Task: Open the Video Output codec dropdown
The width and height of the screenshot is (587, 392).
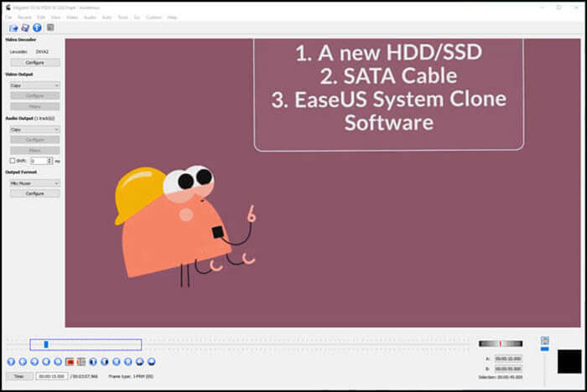Action: [35, 85]
